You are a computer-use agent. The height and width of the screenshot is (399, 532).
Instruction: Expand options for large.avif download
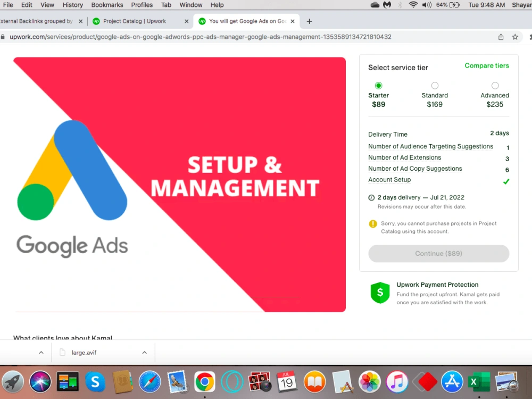point(145,353)
